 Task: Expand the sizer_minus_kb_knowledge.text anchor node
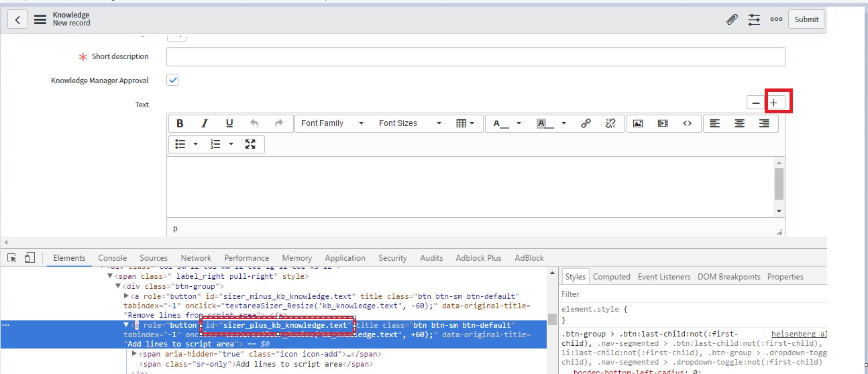pyautogui.click(x=127, y=296)
